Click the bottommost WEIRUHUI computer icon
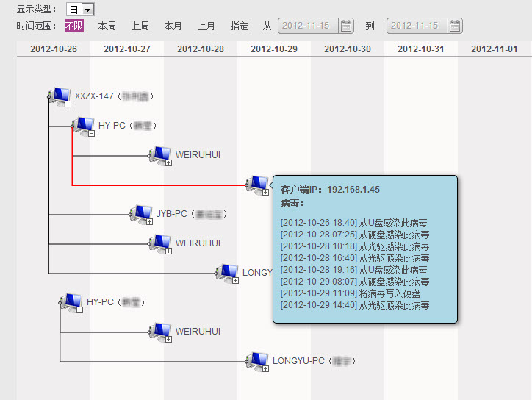 tap(159, 331)
